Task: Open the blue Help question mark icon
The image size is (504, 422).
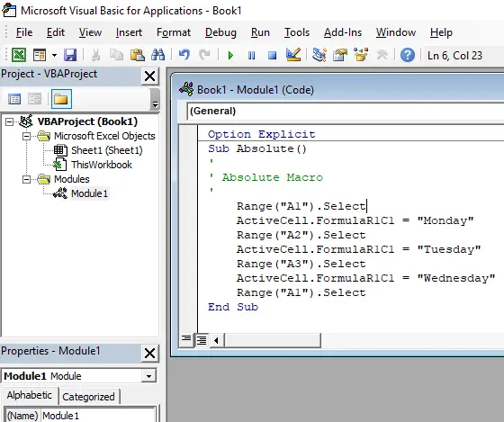Action: pyautogui.click(x=407, y=55)
